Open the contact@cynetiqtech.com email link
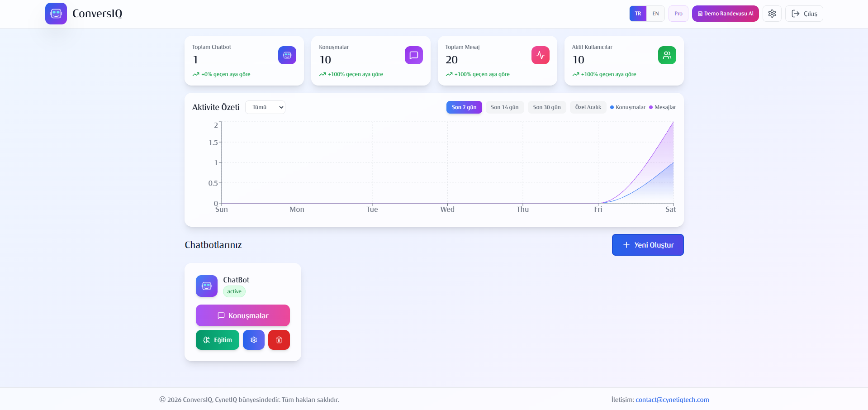 click(x=672, y=400)
